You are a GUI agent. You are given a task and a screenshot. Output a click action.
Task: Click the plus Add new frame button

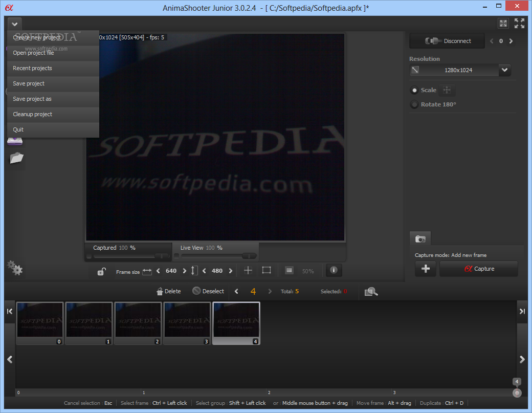(426, 269)
